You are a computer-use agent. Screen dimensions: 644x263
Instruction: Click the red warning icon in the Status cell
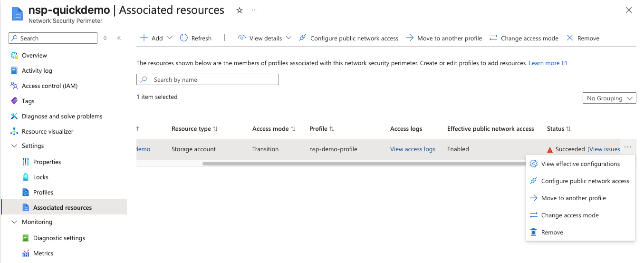coord(550,149)
